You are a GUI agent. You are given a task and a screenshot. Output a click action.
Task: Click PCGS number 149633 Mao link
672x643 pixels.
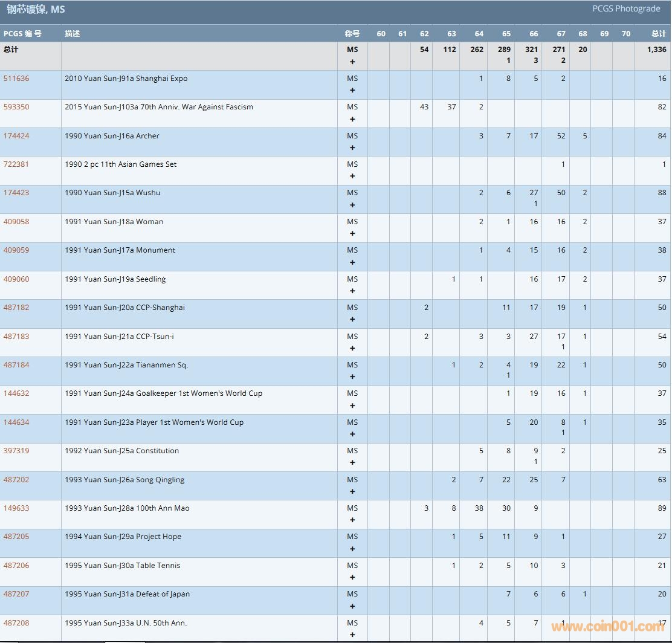coord(16,508)
